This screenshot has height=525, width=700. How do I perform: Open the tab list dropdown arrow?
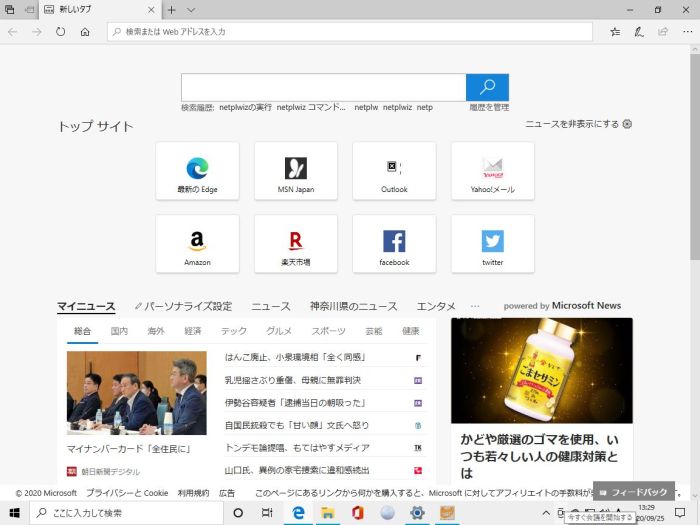click(x=189, y=10)
